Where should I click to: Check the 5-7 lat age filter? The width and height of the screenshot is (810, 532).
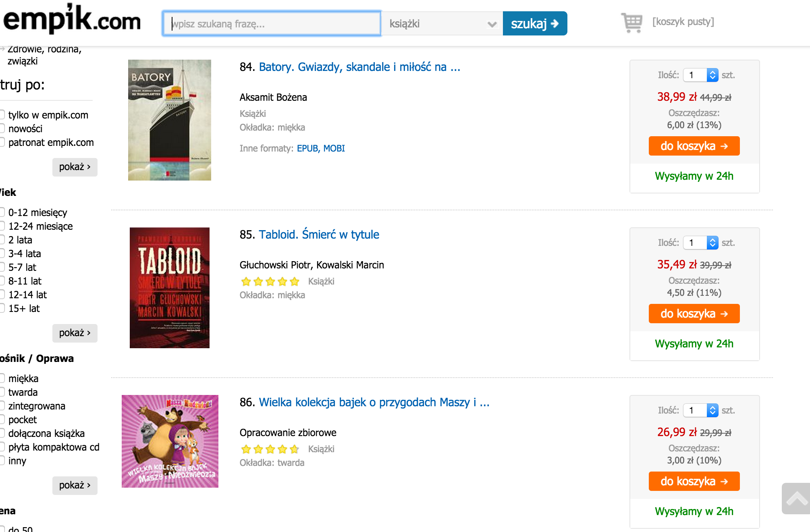(x=2, y=267)
